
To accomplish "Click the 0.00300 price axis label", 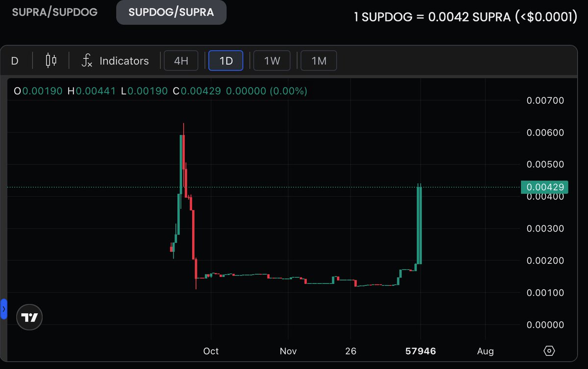I will coord(545,229).
